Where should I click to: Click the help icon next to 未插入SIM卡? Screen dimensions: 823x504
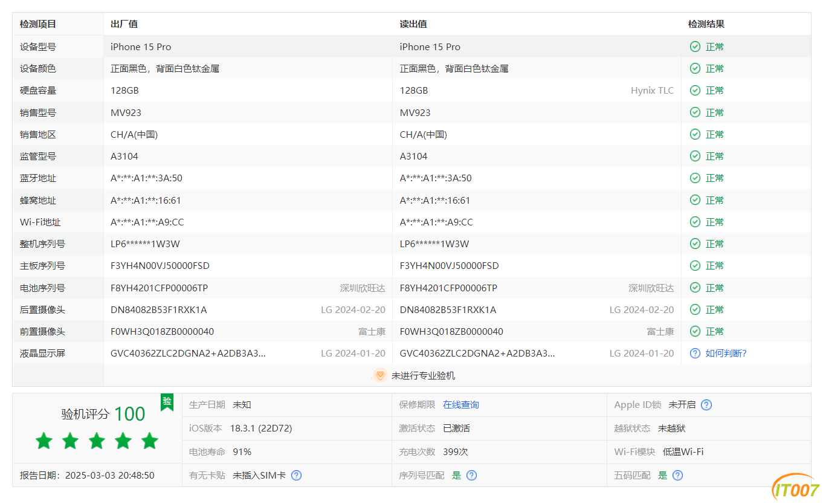coord(296,475)
